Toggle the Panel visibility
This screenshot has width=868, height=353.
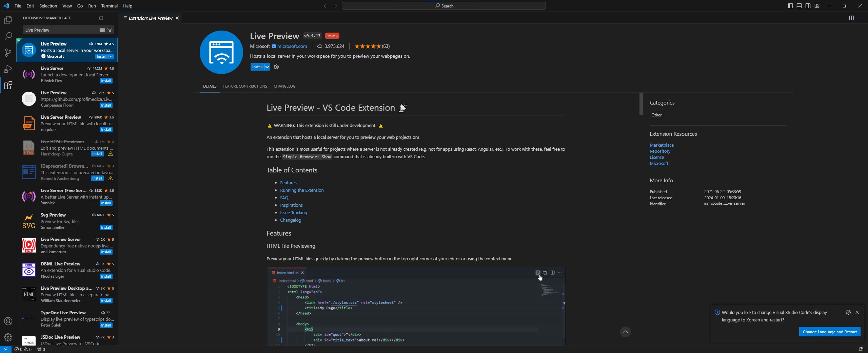click(x=799, y=6)
